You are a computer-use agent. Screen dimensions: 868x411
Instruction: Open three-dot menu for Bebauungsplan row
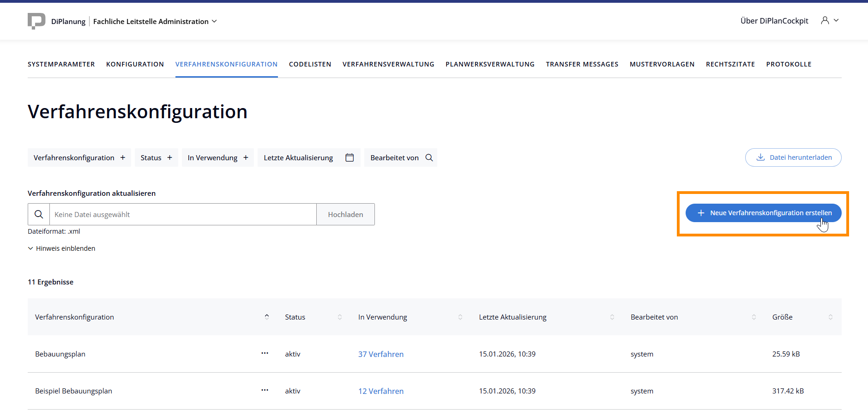[x=265, y=353]
